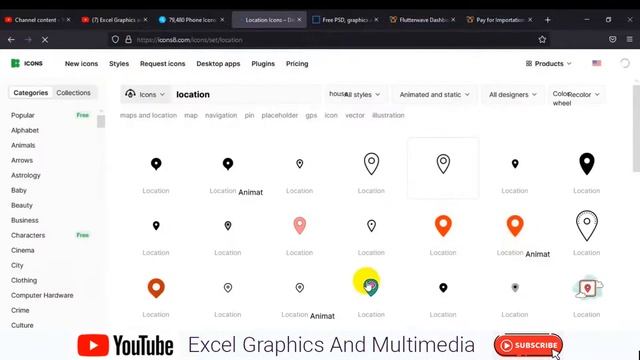Expand the Animated and static dropdown
The width and height of the screenshot is (640, 360).
pyautogui.click(x=434, y=95)
